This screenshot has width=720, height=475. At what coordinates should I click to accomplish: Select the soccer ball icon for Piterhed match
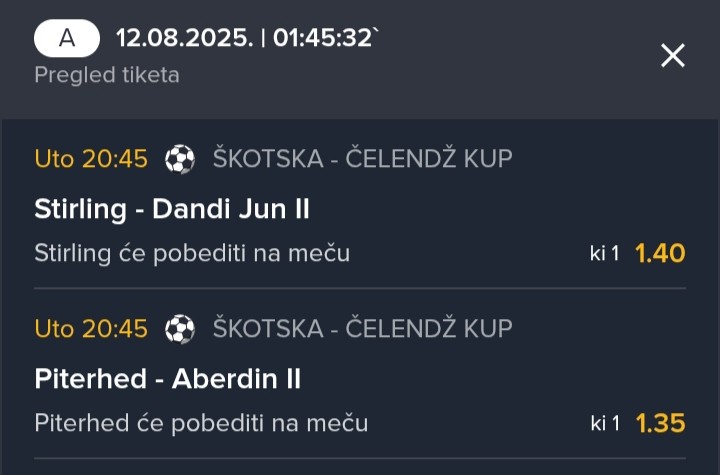(x=180, y=328)
